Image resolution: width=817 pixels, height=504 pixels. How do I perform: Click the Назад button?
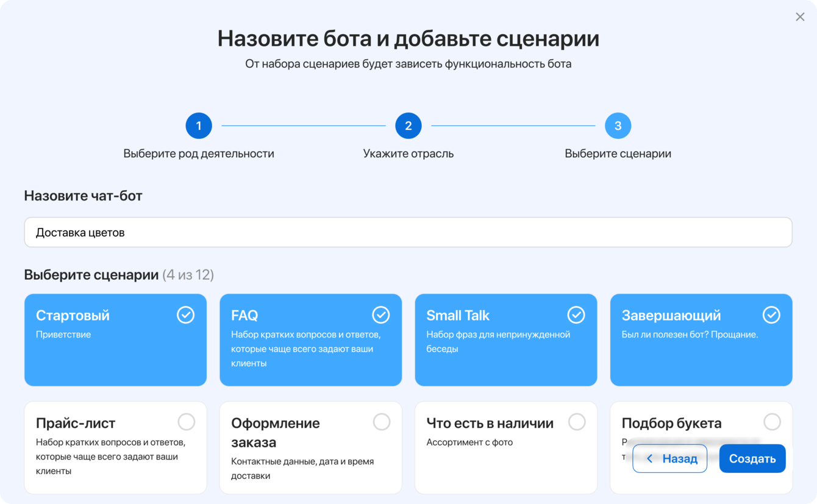coord(670,458)
